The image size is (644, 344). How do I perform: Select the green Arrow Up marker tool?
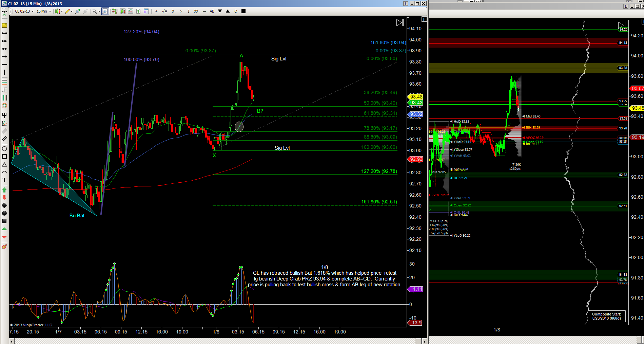(x=4, y=190)
